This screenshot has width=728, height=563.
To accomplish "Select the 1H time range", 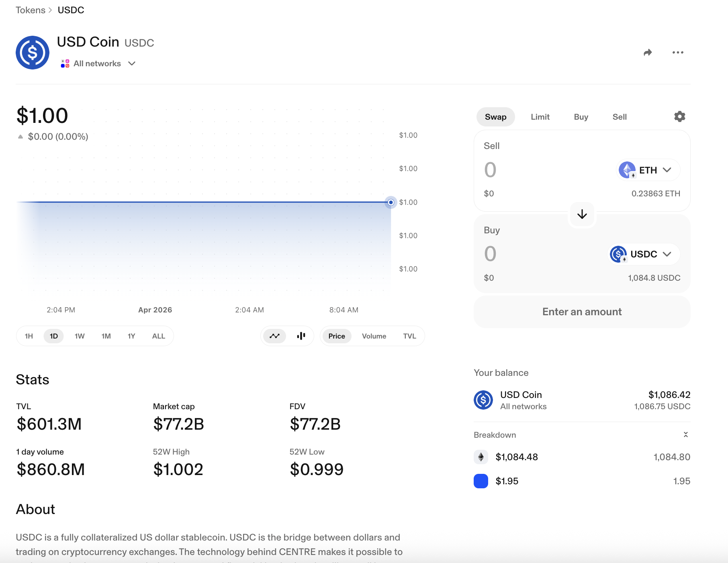I will point(29,336).
